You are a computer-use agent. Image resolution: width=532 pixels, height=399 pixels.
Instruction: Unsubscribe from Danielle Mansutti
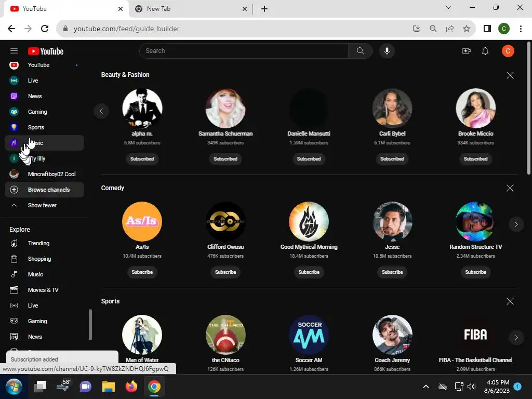click(x=309, y=159)
